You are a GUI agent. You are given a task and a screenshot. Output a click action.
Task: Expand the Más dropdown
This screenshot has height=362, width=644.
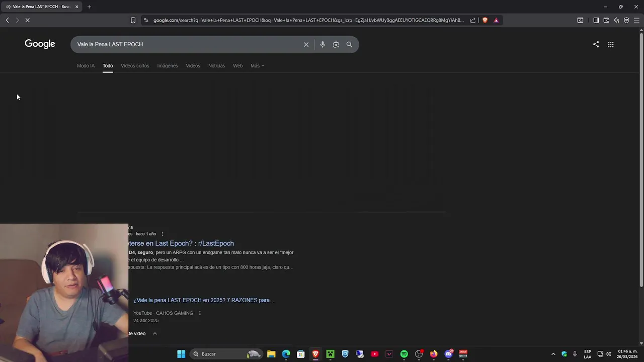(x=257, y=66)
